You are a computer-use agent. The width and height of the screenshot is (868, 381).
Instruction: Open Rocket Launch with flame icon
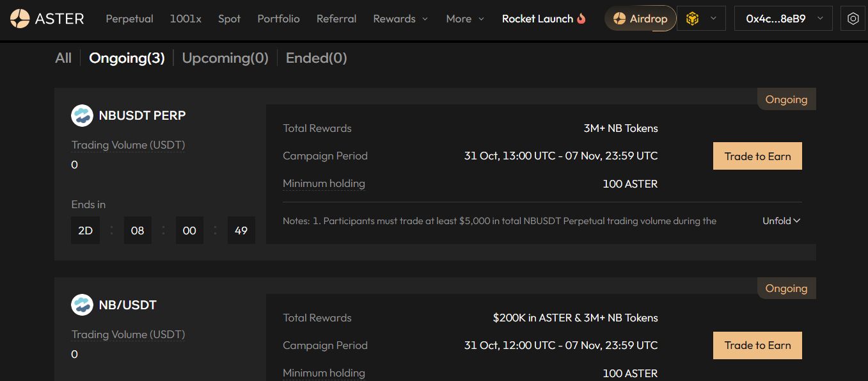tap(544, 19)
